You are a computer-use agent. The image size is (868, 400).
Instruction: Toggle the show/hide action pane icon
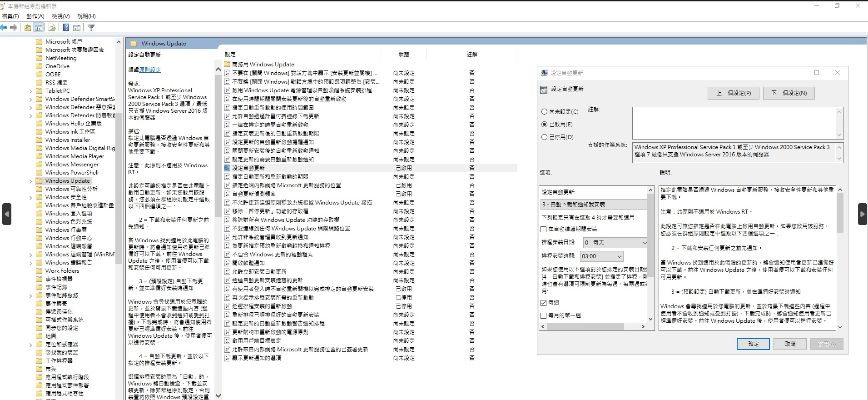point(77,28)
